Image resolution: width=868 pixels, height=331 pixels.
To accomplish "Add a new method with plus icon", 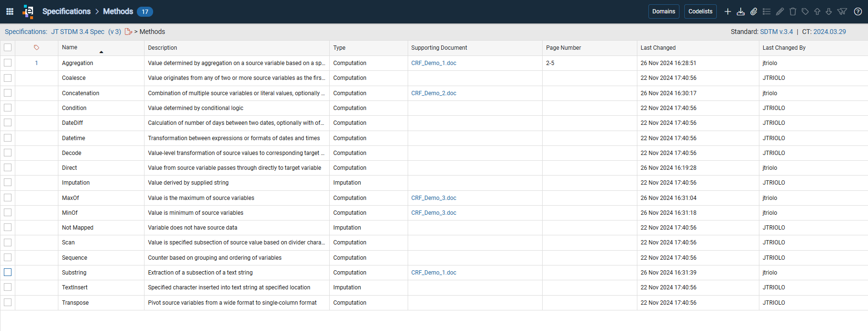I will point(728,11).
